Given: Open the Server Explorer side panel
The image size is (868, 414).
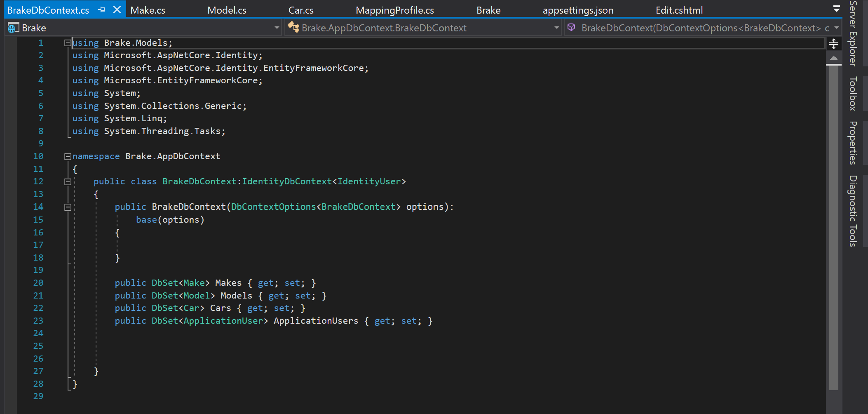Looking at the screenshot, I should (853, 33).
